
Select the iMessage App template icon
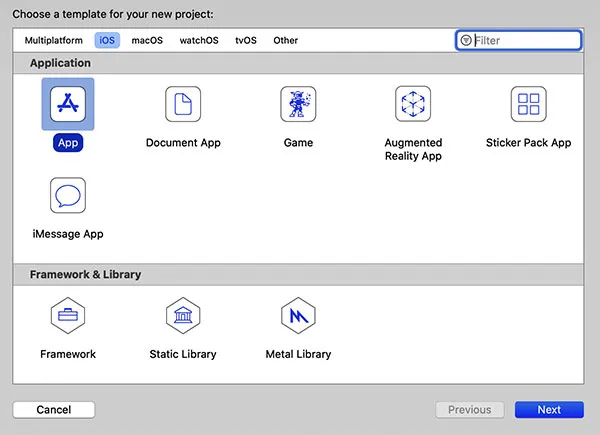68,196
